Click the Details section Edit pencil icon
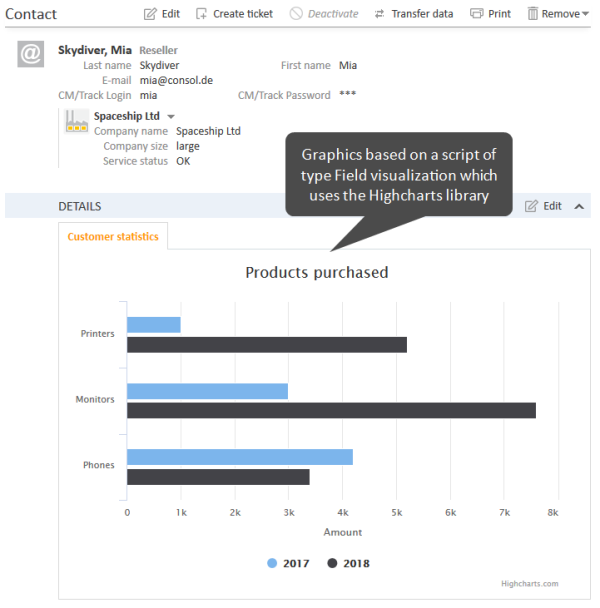The image size is (600, 608). coord(531,206)
